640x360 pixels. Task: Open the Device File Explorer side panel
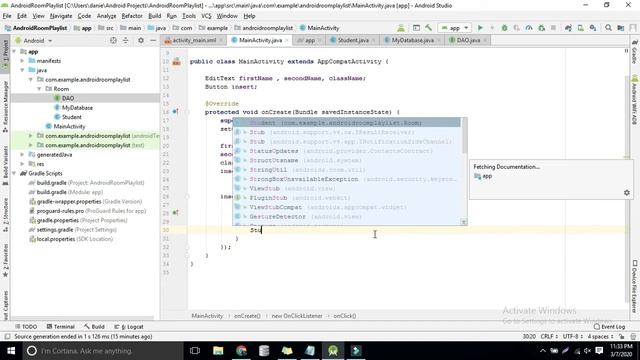635,286
